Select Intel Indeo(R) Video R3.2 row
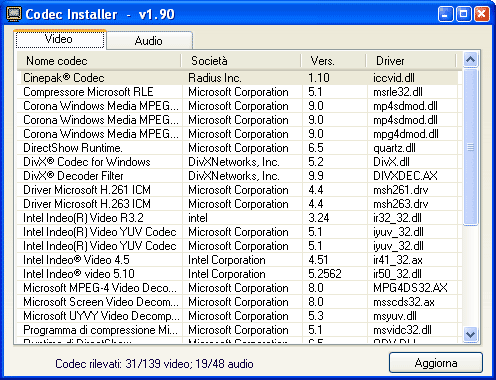 [239, 218]
